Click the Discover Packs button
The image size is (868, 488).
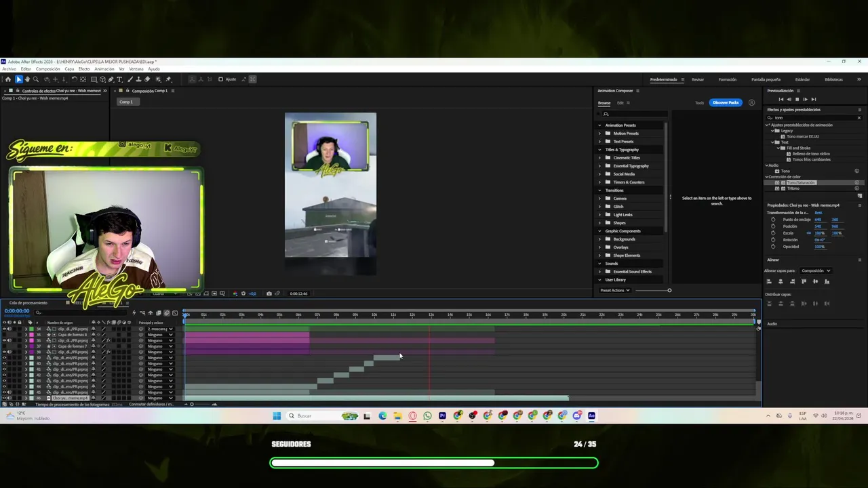[x=726, y=102]
